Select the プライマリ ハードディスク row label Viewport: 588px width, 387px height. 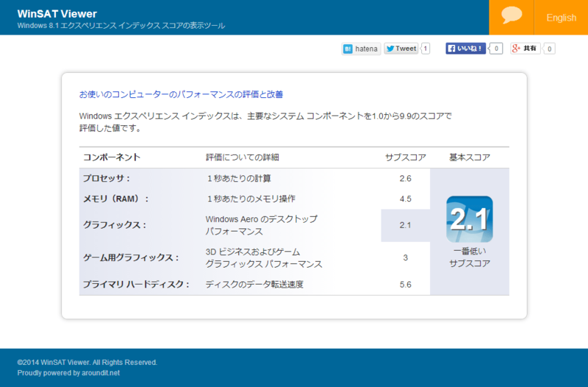click(x=136, y=285)
